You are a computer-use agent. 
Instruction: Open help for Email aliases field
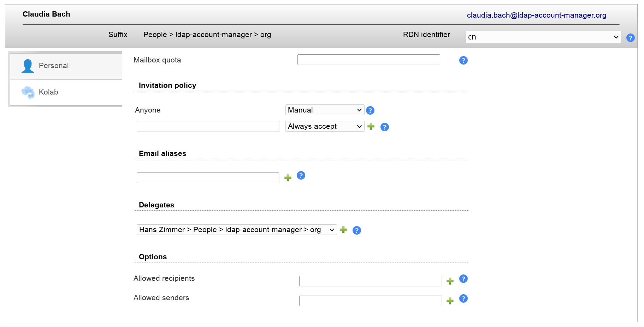[301, 175]
